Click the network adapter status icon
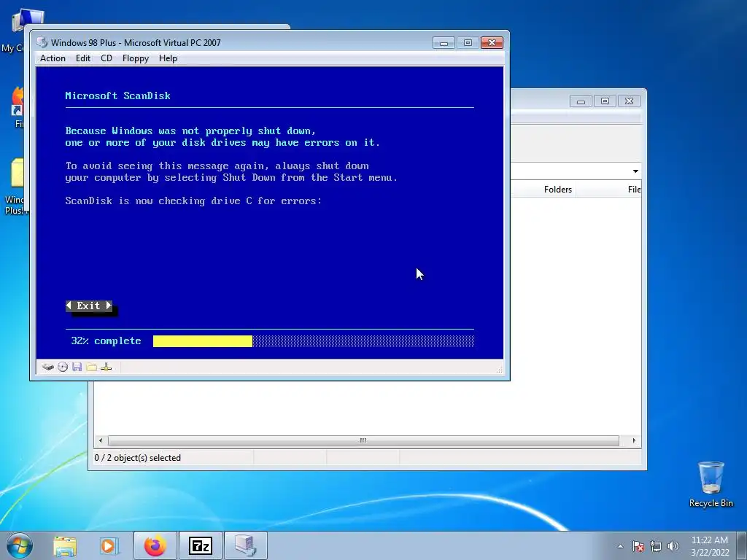The image size is (747, 560). coord(107,367)
